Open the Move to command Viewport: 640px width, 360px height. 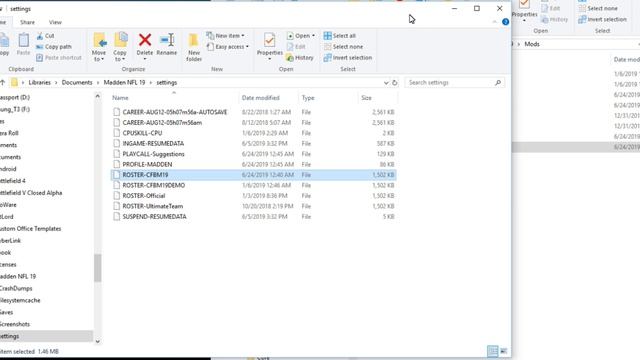pos(99,47)
